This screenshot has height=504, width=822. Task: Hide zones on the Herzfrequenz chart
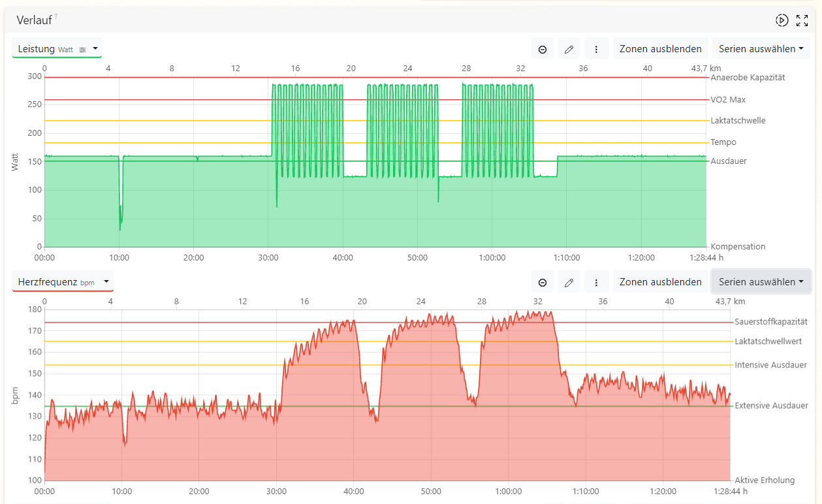point(660,282)
